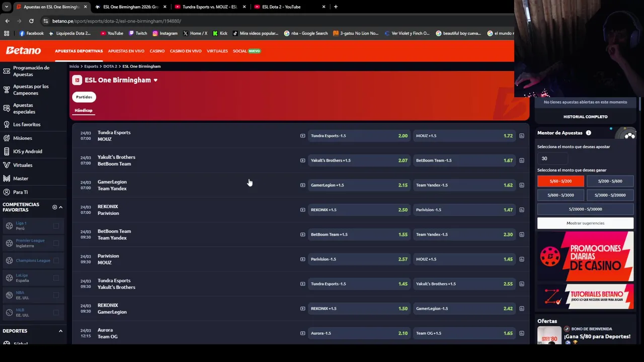Click the DOTA 2 breadcrumb link
644x362 pixels.
(x=110, y=66)
